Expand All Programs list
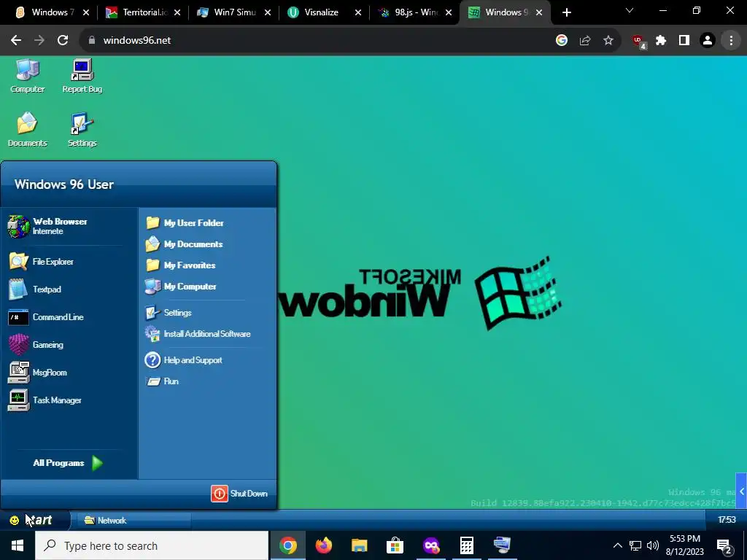Screen dimensions: 747x560 68,463
